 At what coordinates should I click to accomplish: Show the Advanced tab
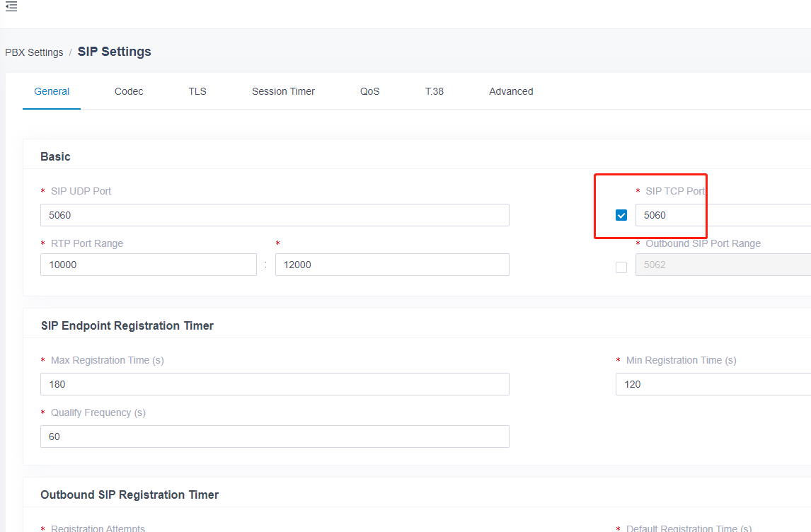pos(511,91)
